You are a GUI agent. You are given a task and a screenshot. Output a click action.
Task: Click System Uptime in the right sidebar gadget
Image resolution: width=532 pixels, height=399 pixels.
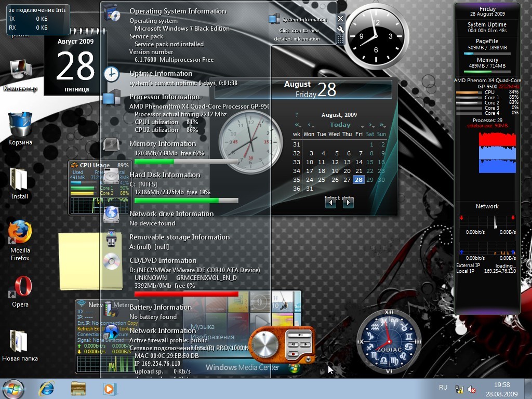487,24
